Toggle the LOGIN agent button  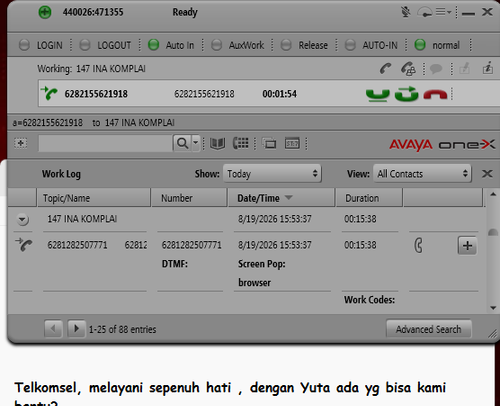41,45
